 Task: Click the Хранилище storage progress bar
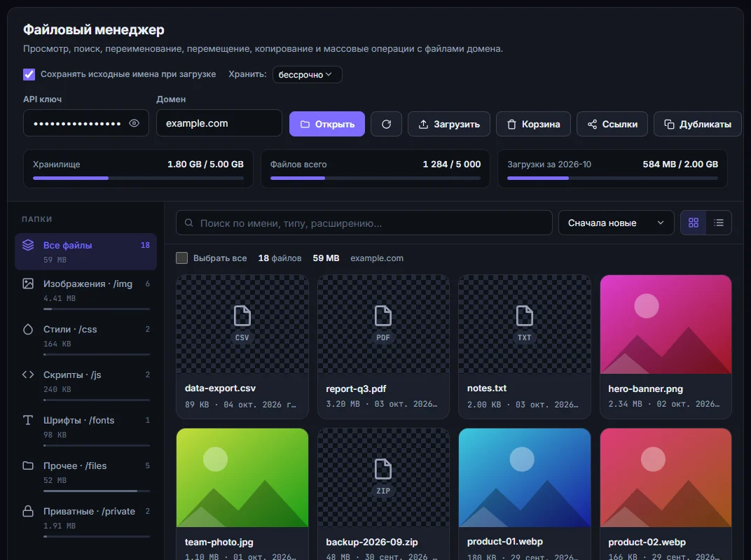[x=138, y=178]
